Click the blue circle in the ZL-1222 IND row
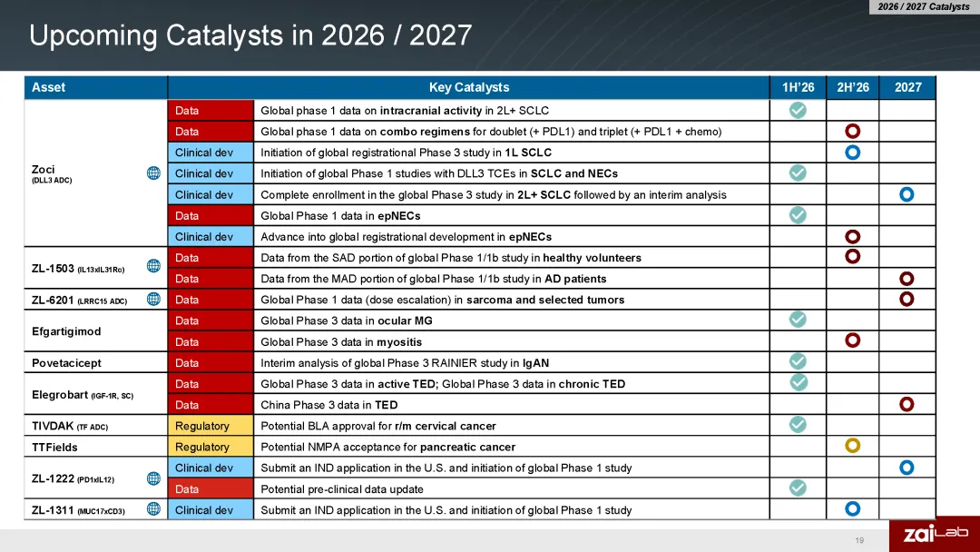 [x=906, y=467]
